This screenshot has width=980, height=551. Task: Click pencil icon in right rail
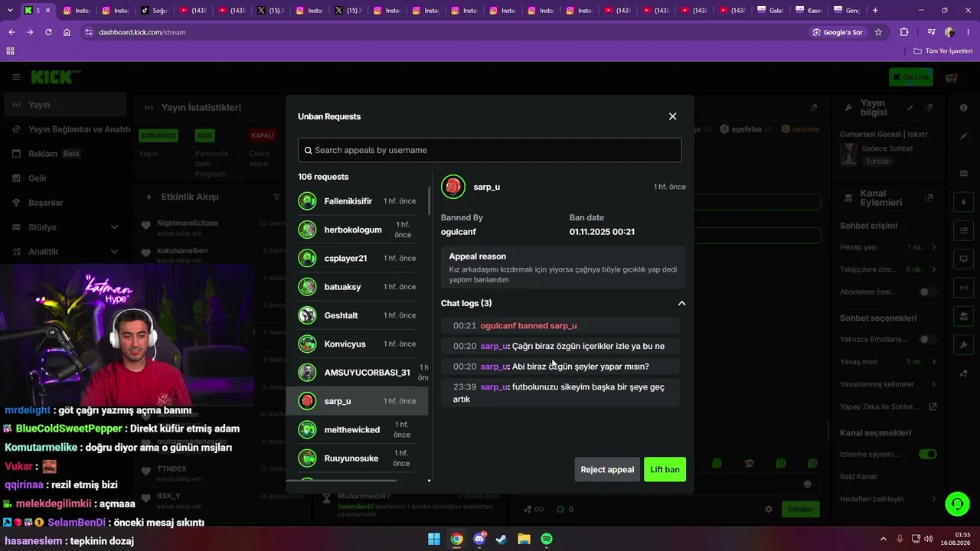click(x=963, y=136)
